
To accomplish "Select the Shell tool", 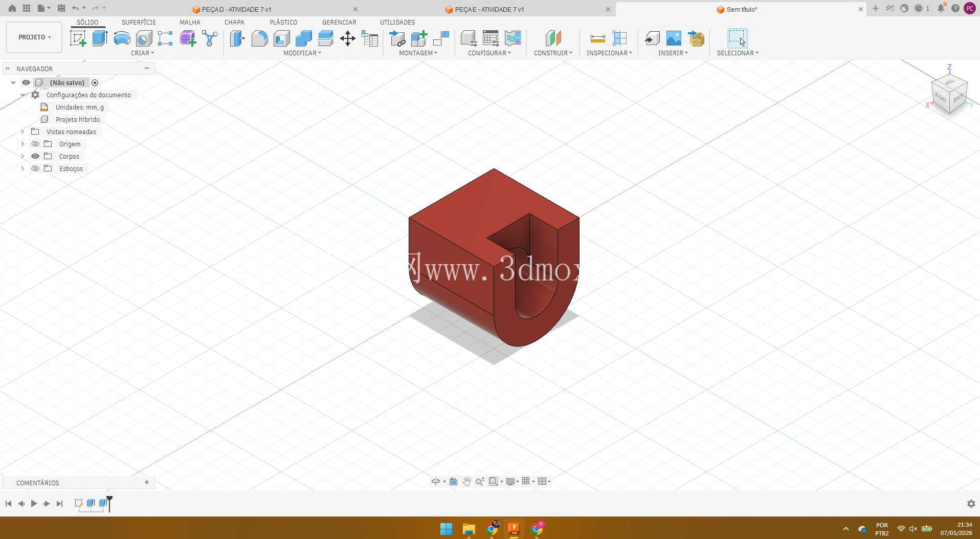I will point(281,38).
